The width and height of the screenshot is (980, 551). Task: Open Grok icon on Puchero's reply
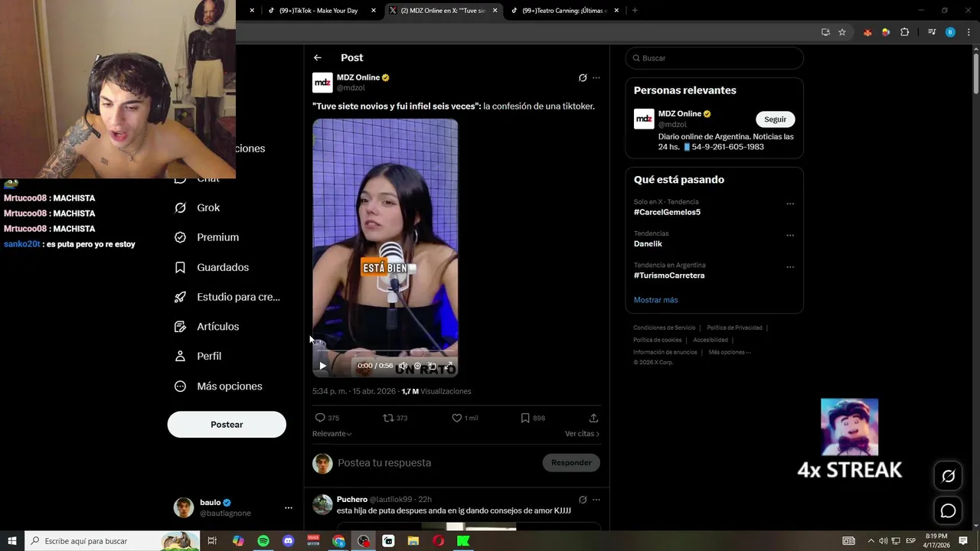(x=583, y=500)
